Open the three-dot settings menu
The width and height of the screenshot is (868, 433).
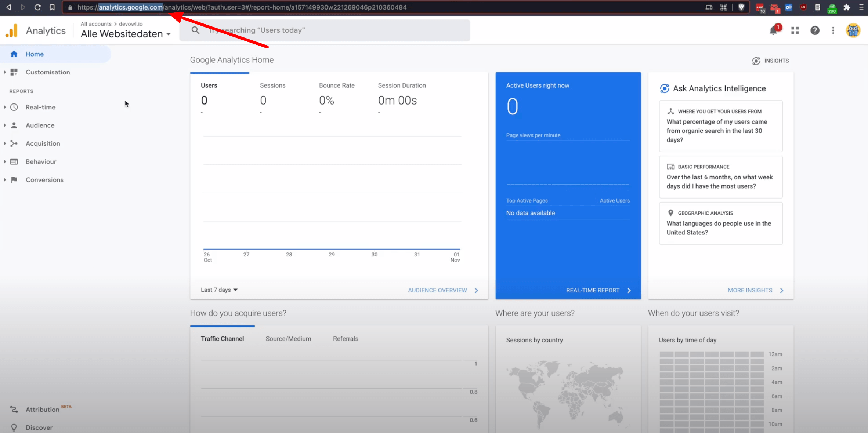(833, 30)
